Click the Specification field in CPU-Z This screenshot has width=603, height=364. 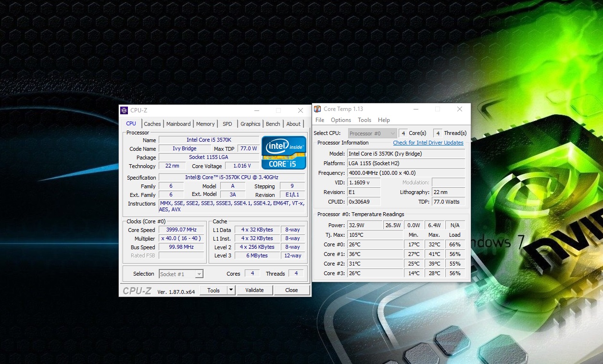click(x=232, y=177)
